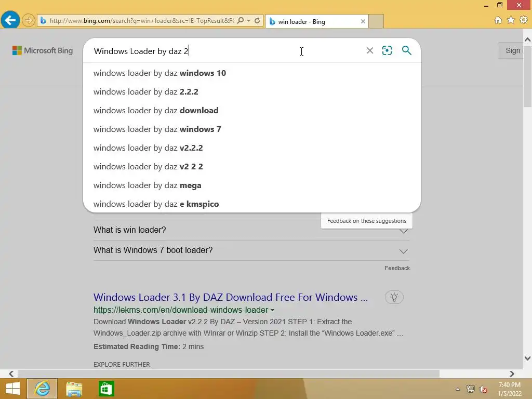The image size is (532, 399).
Task: Click the vertical scrollbar thumb
Action: (x=527, y=76)
